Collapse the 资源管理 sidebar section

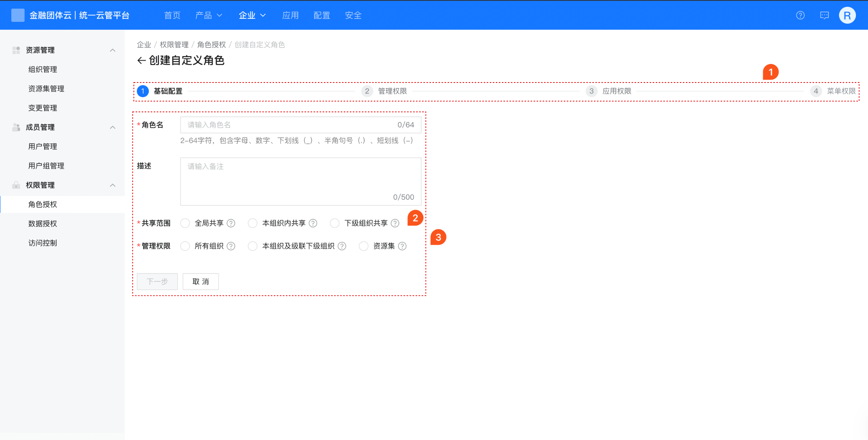[112, 50]
